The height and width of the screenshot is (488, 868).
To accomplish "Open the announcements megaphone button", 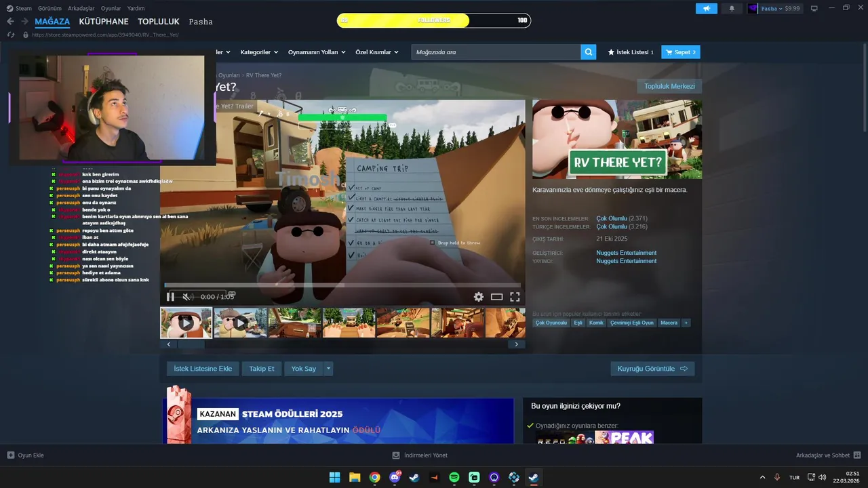I will click(706, 9).
